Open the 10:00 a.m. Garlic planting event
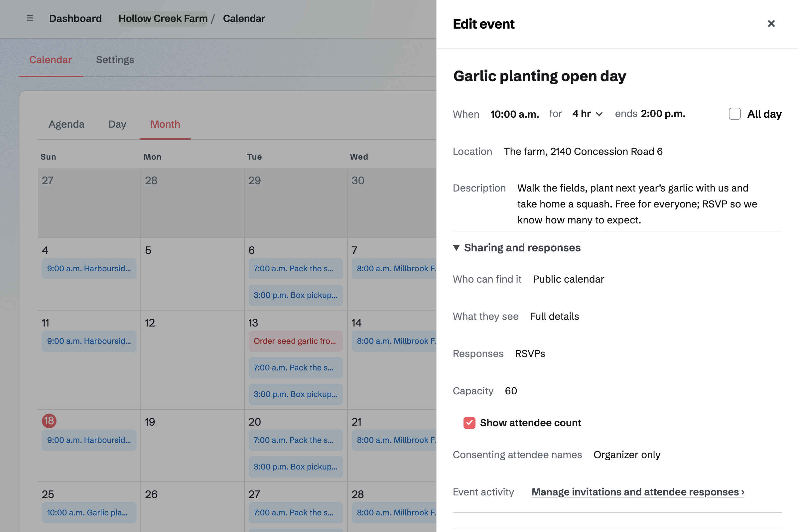The image size is (798, 532). click(89, 512)
